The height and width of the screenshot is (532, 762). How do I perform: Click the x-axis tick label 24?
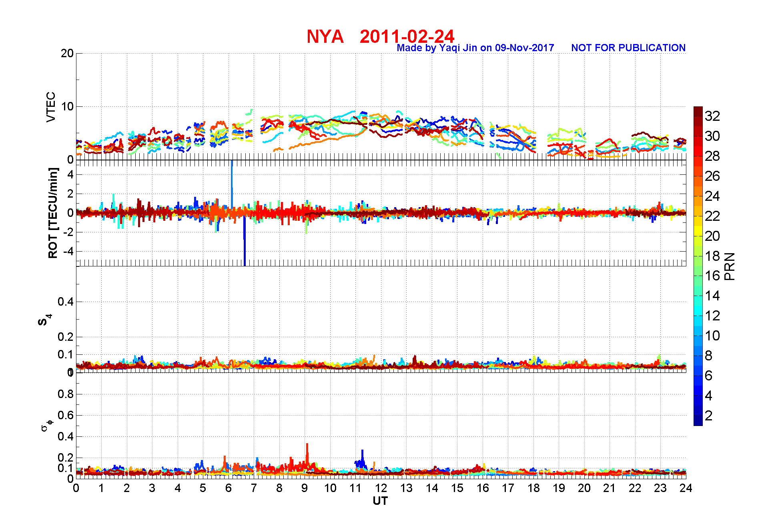tap(686, 488)
